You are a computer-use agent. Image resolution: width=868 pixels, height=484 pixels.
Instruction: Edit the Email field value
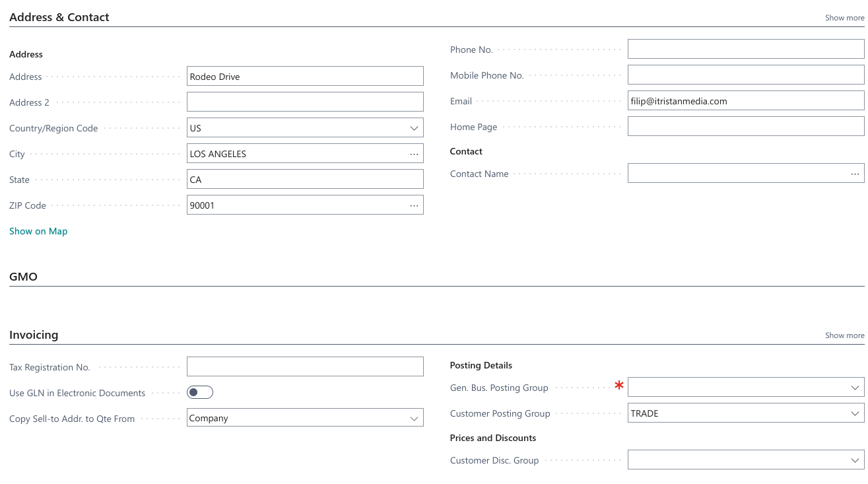click(746, 100)
